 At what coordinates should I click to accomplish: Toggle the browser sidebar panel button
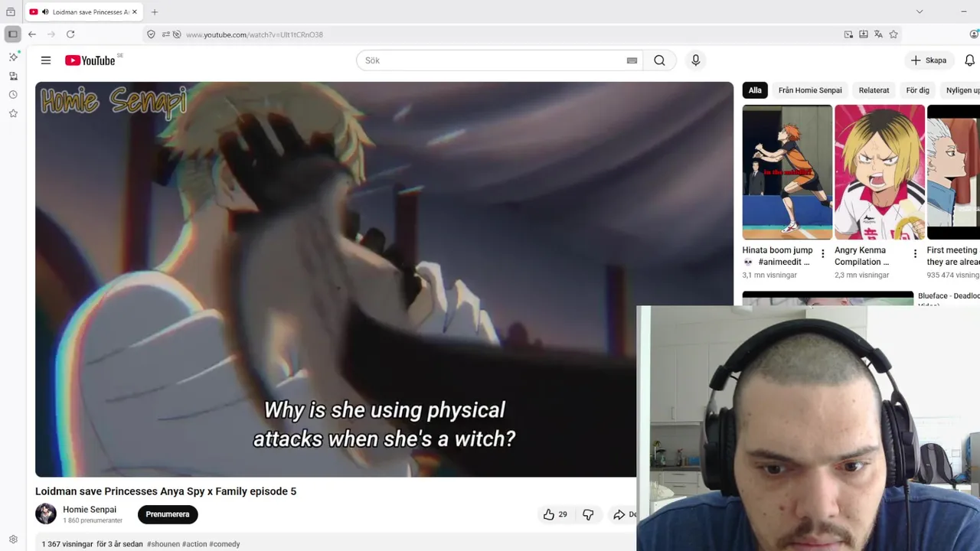[12, 34]
